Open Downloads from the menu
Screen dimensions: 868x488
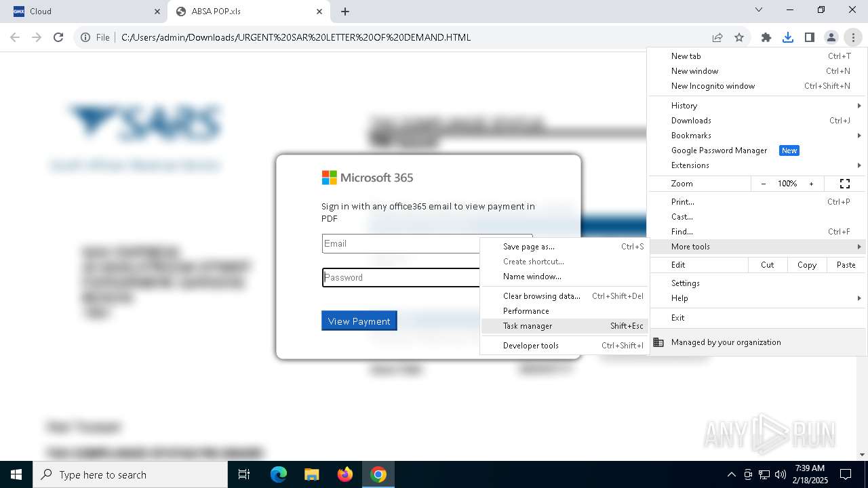757,121
